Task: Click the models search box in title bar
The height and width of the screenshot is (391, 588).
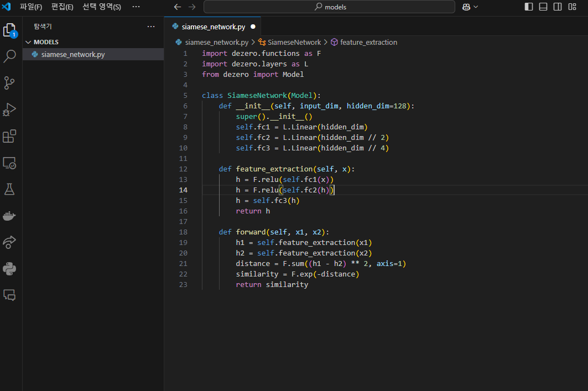Action: click(x=329, y=7)
